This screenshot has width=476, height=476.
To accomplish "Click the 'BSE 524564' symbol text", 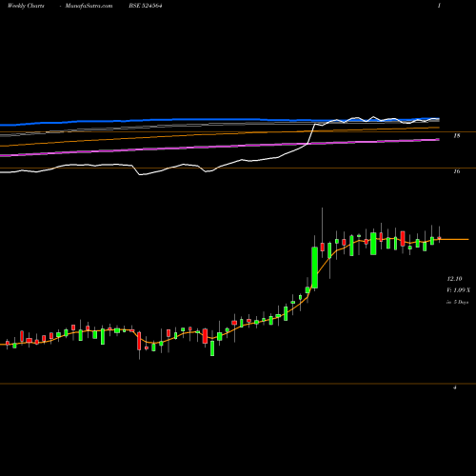I will tap(146, 6).
